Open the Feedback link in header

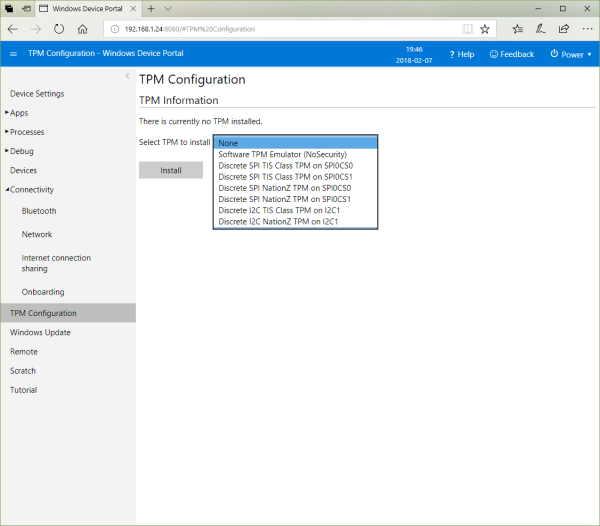pyautogui.click(x=512, y=54)
